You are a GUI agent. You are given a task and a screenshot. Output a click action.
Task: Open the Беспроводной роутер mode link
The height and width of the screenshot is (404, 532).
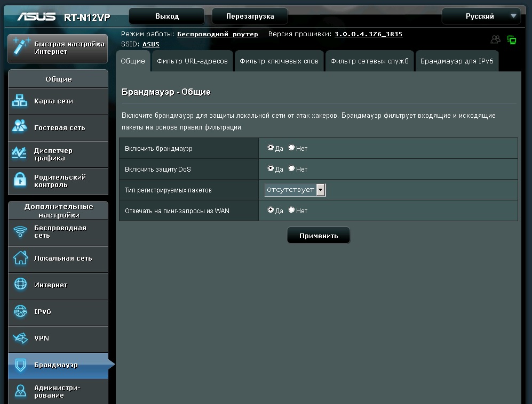218,34
